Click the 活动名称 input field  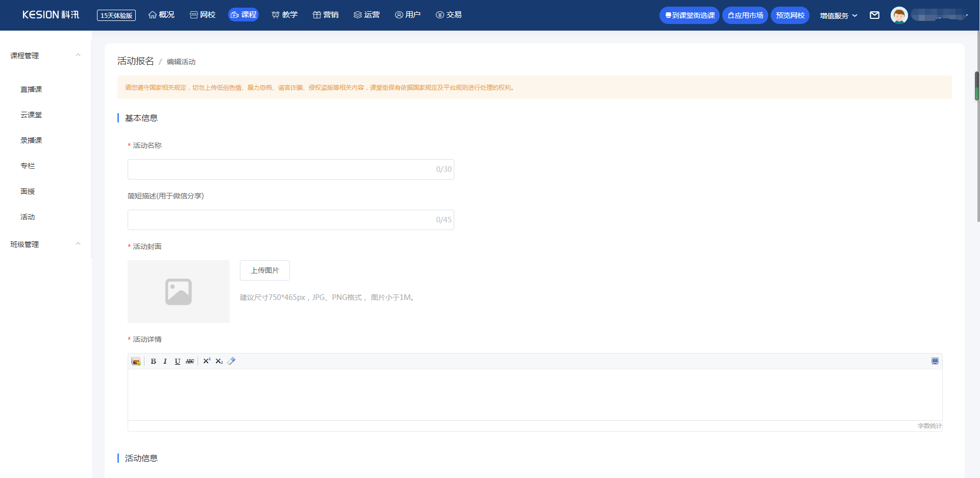pos(281,169)
